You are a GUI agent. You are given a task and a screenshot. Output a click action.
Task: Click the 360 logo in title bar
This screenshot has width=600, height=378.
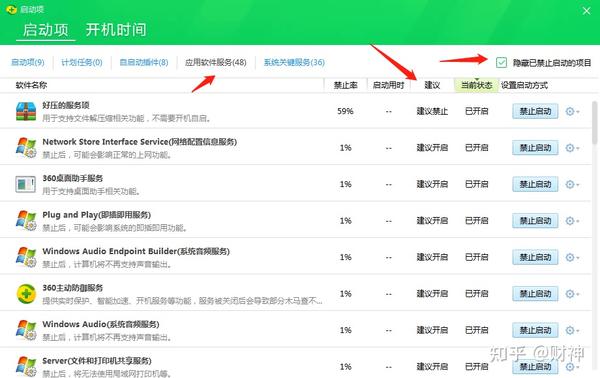pos(11,9)
